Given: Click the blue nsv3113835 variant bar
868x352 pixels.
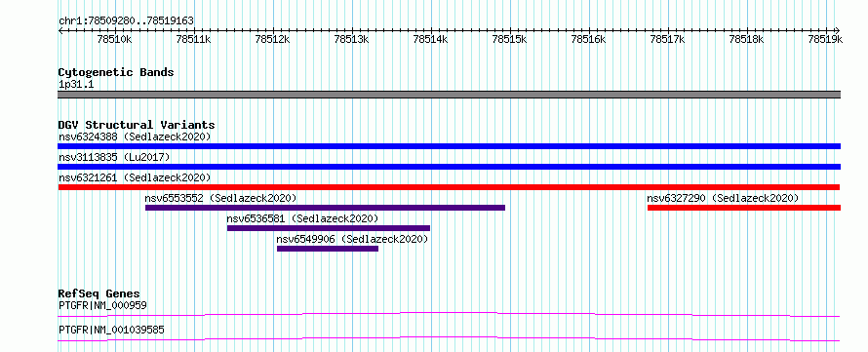Looking at the screenshot, I should [x=449, y=167].
